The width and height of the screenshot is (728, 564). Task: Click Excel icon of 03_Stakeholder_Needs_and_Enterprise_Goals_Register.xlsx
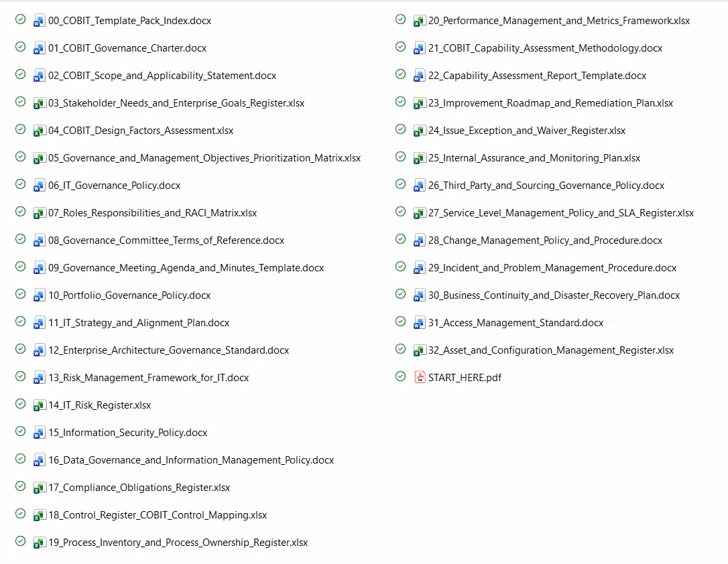pyautogui.click(x=39, y=103)
